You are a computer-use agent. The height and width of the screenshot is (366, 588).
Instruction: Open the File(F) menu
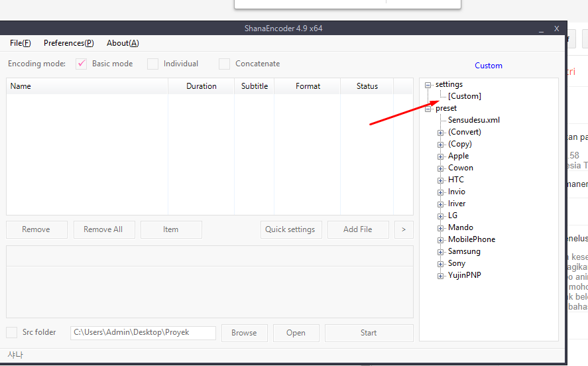(x=21, y=43)
